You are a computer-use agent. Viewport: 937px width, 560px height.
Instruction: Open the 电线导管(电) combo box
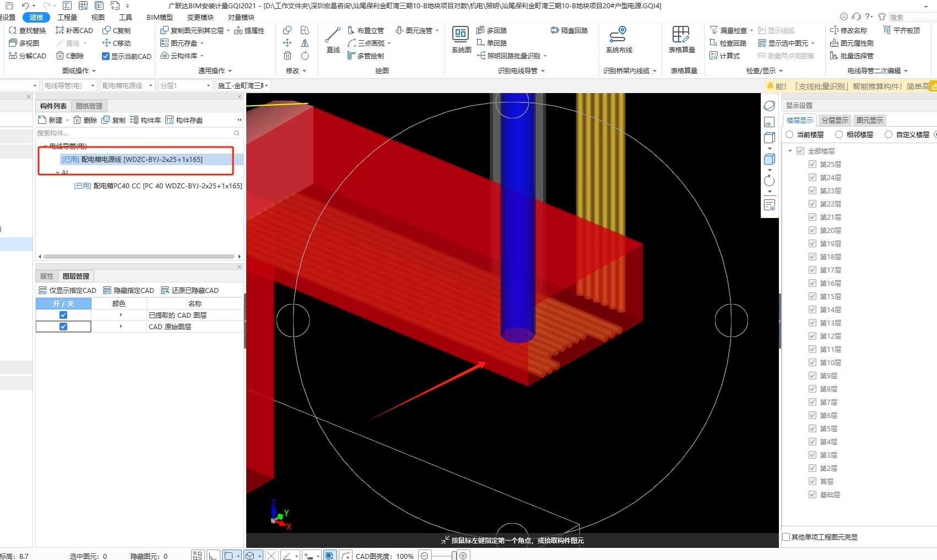69,85
